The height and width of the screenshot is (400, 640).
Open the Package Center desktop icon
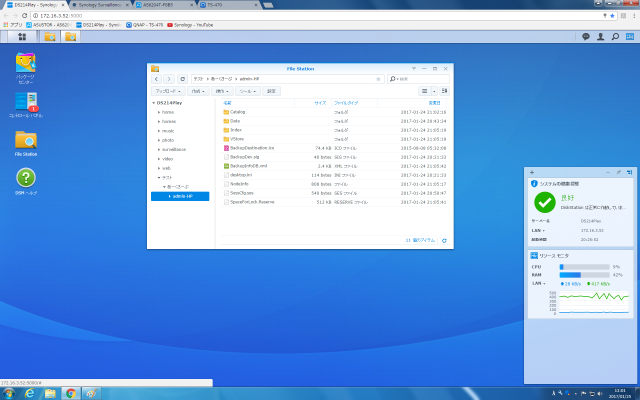pyautogui.click(x=25, y=68)
